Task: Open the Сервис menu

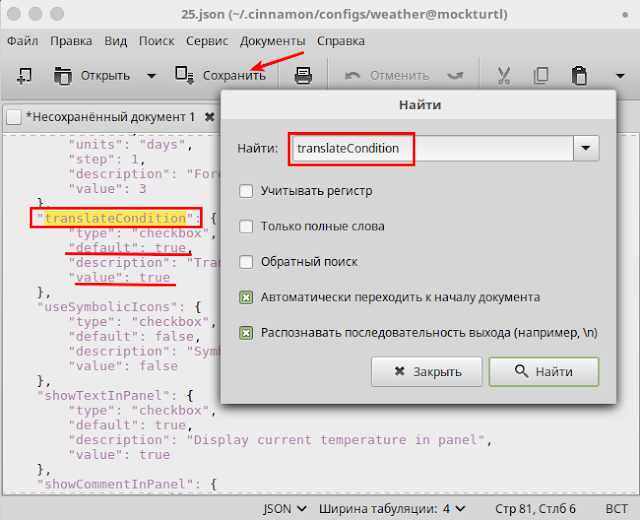Action: [x=207, y=41]
